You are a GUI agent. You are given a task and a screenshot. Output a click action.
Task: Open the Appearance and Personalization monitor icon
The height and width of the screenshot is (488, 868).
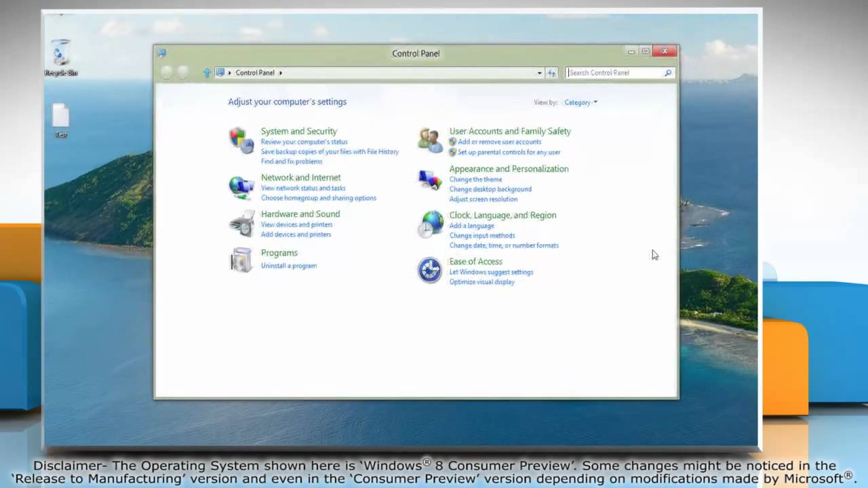pyautogui.click(x=430, y=179)
